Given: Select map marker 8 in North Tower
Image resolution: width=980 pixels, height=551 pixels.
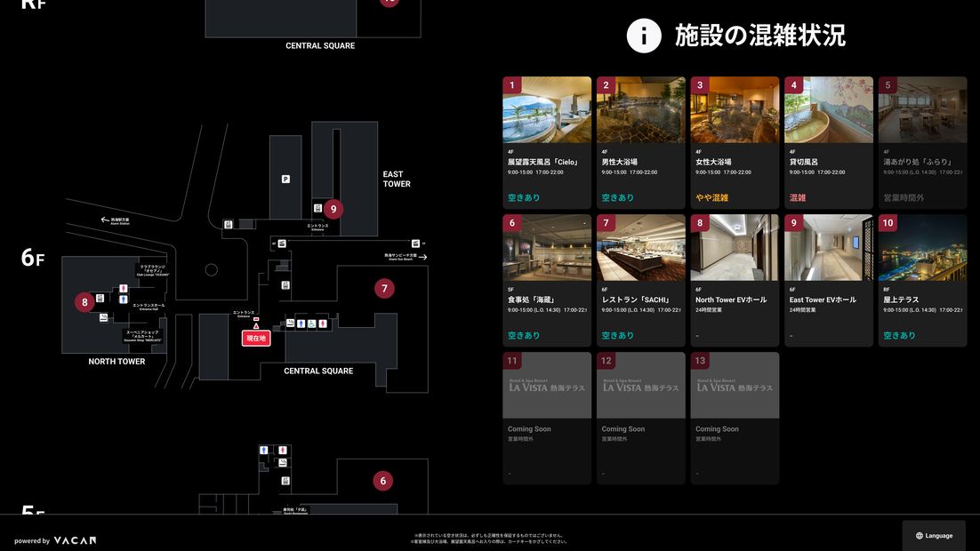Looking at the screenshot, I should 84,302.
